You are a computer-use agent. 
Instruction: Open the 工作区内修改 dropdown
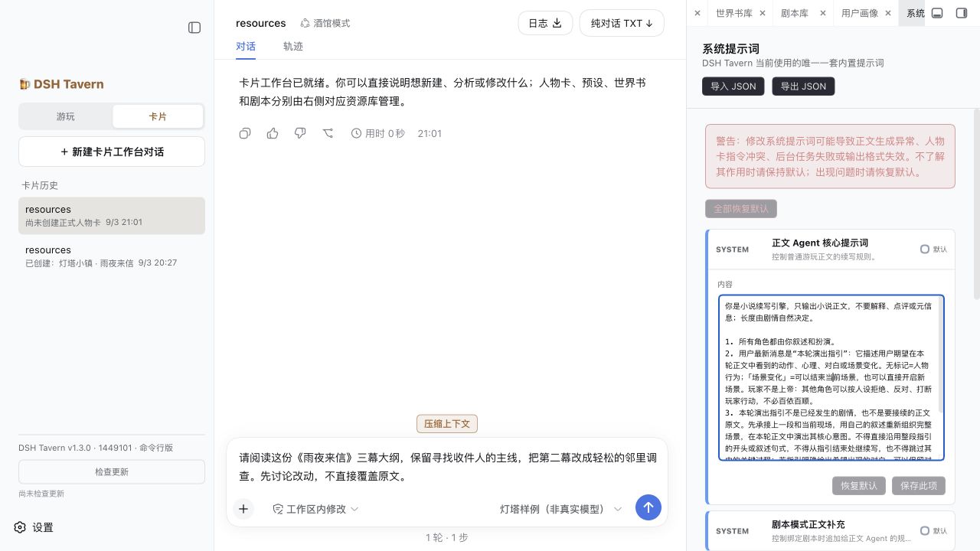(x=315, y=509)
